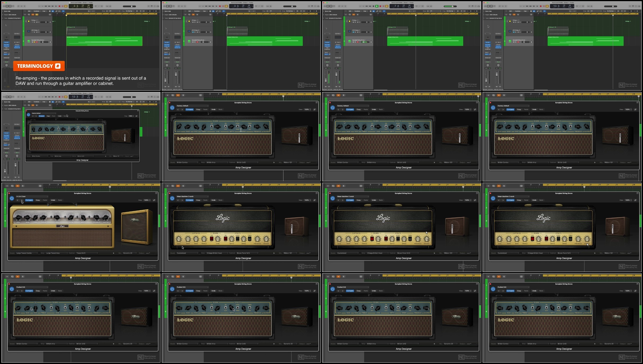Open the A-List Clean preset dropdown
643x364 pixels.
32,196
